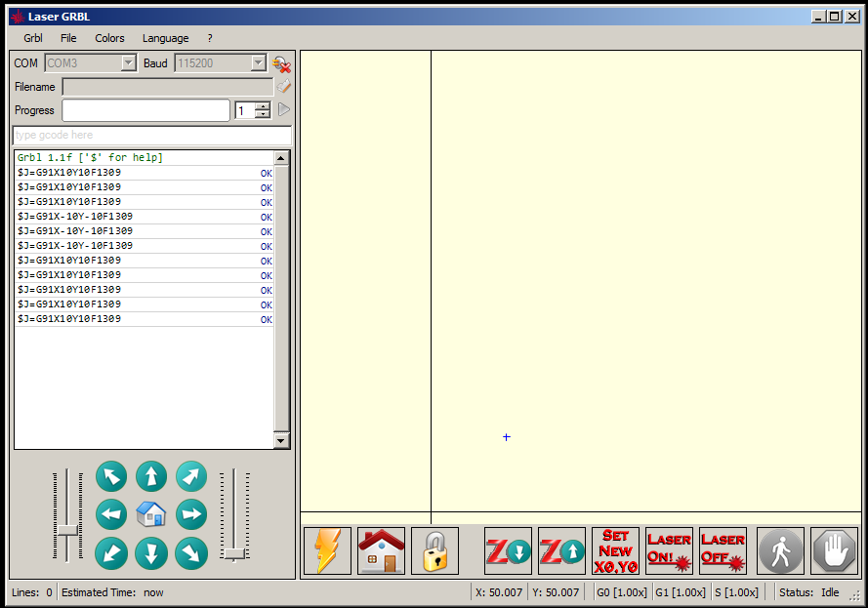The image size is (868, 608).
Task: Click the Y: 50.007 status readout
Action: coord(556,592)
